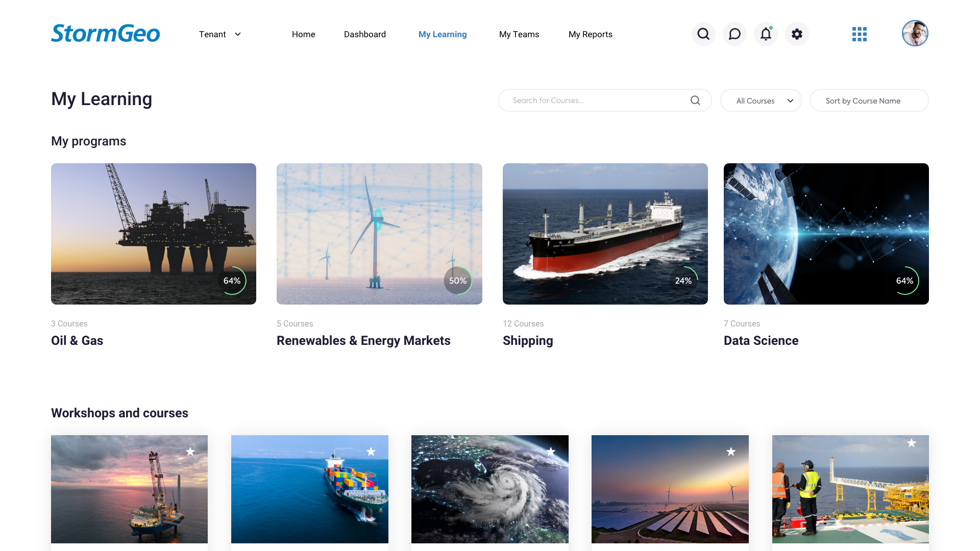Go to the Dashboard tab

(364, 34)
